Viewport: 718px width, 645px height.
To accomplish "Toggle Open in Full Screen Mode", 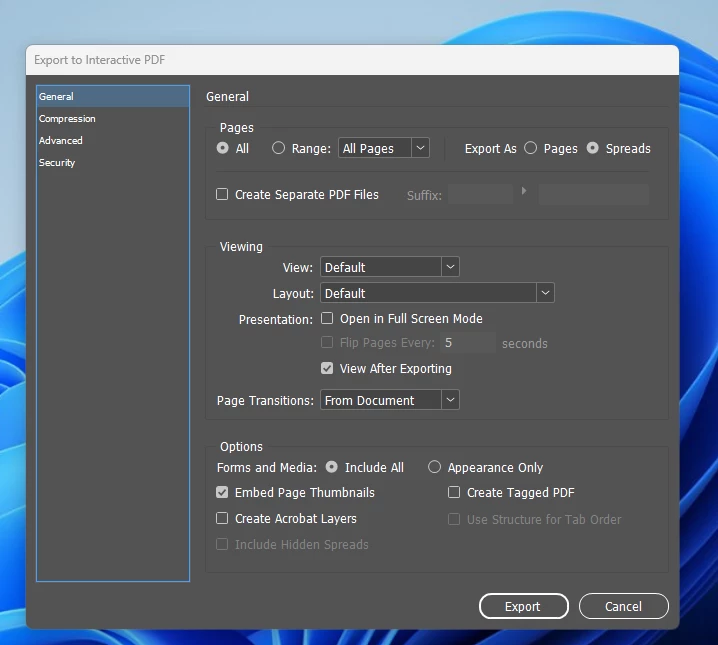I will 327,318.
